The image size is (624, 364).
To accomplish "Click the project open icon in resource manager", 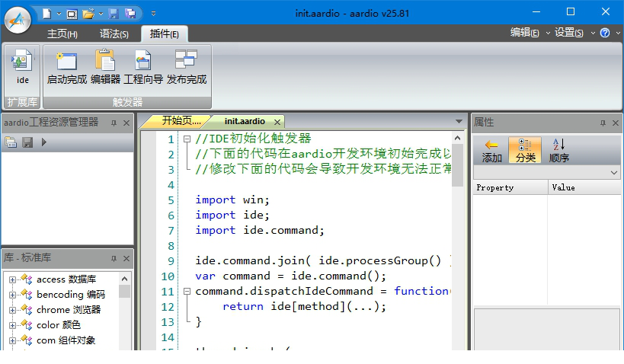I will (x=11, y=142).
